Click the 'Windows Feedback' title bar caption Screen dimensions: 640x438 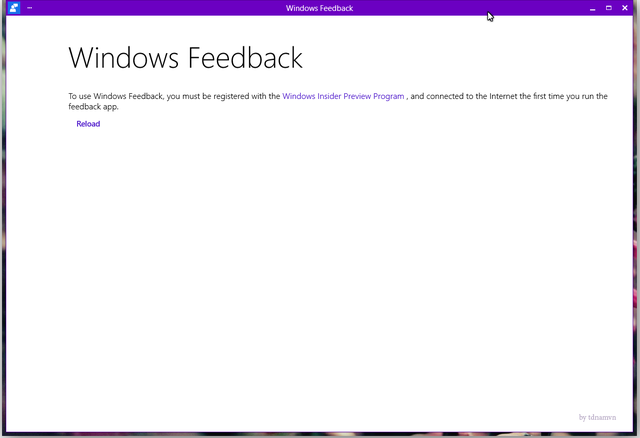pyautogui.click(x=319, y=8)
